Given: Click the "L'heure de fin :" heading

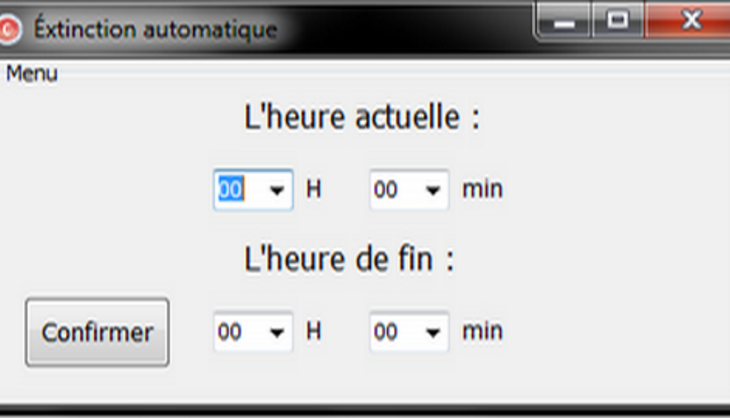Looking at the screenshot, I should (349, 259).
